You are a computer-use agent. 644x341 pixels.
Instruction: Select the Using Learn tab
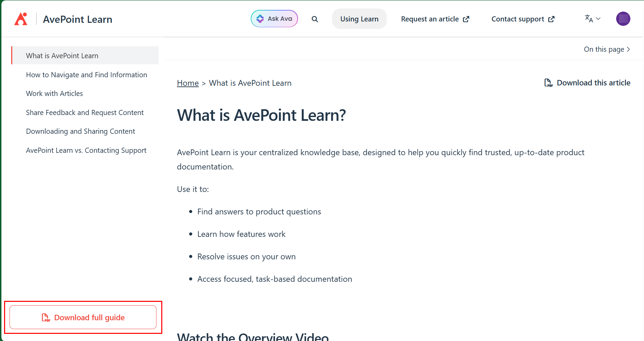[359, 19]
